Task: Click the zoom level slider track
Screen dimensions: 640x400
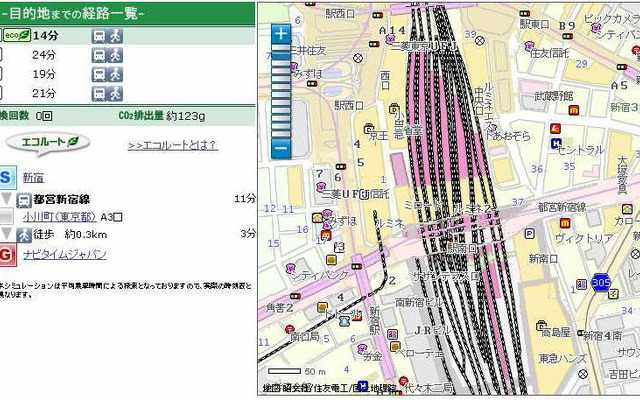Action: pyautogui.click(x=281, y=91)
